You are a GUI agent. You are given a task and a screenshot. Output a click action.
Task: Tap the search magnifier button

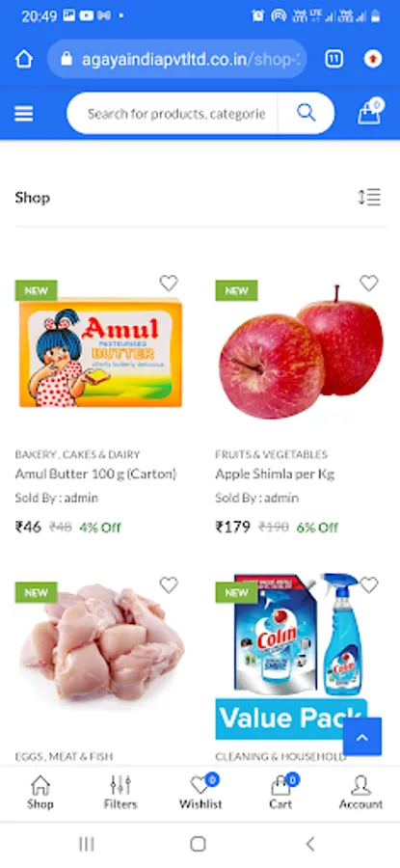coord(306,113)
